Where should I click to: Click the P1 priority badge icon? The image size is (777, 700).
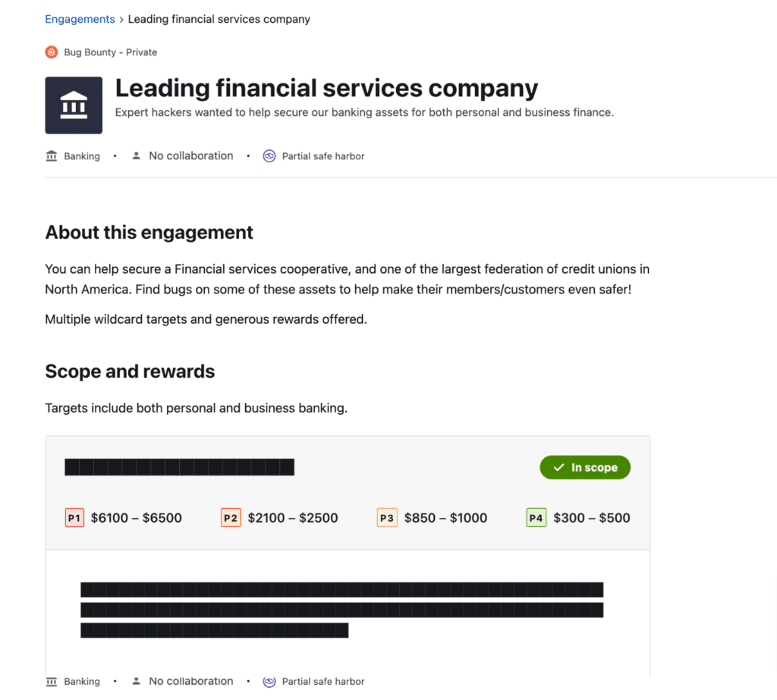(x=74, y=518)
